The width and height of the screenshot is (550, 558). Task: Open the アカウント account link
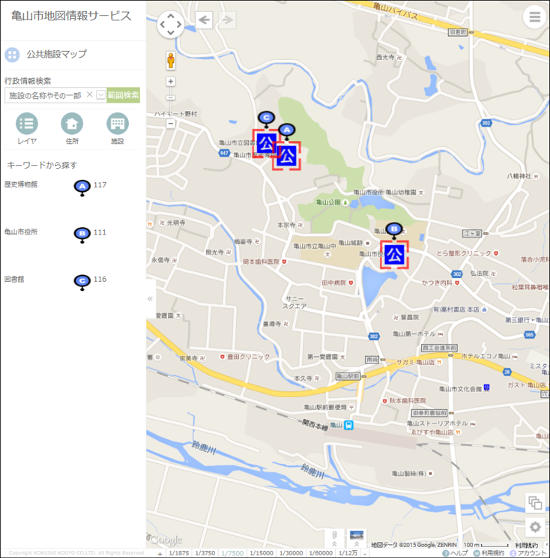(528, 553)
